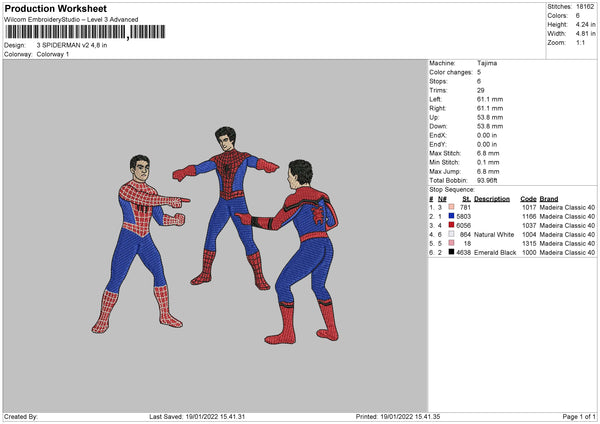This screenshot has height=424, width=600.
Task: Click thread code 1017
Action: tap(529, 207)
